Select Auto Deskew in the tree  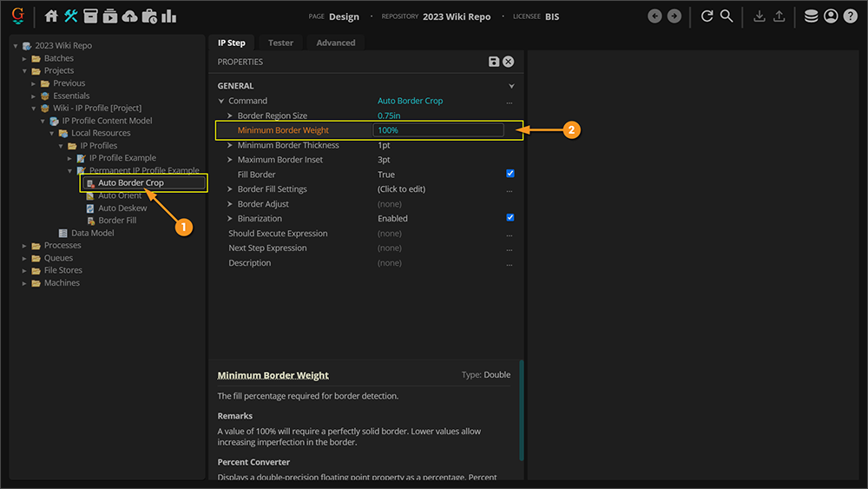point(122,208)
